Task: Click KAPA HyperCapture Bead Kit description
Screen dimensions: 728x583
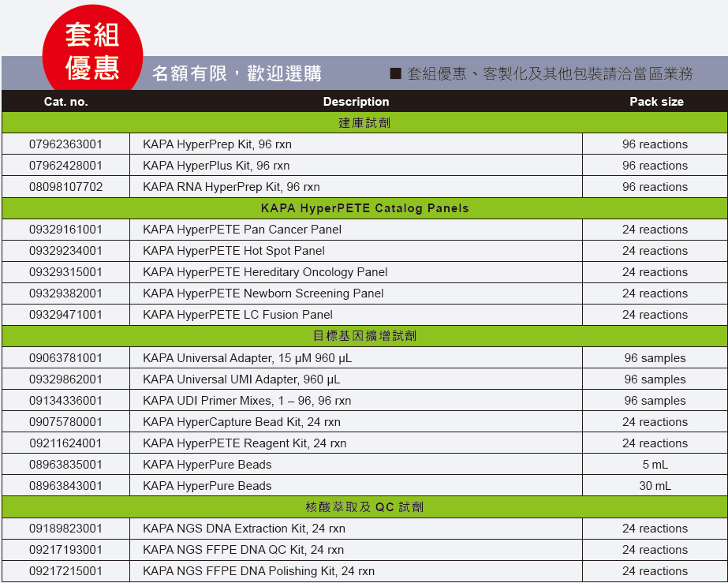Action: pyautogui.click(x=241, y=422)
